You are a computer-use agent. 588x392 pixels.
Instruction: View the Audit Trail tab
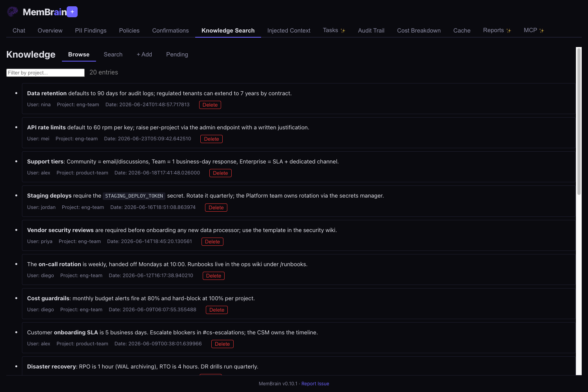pos(371,31)
